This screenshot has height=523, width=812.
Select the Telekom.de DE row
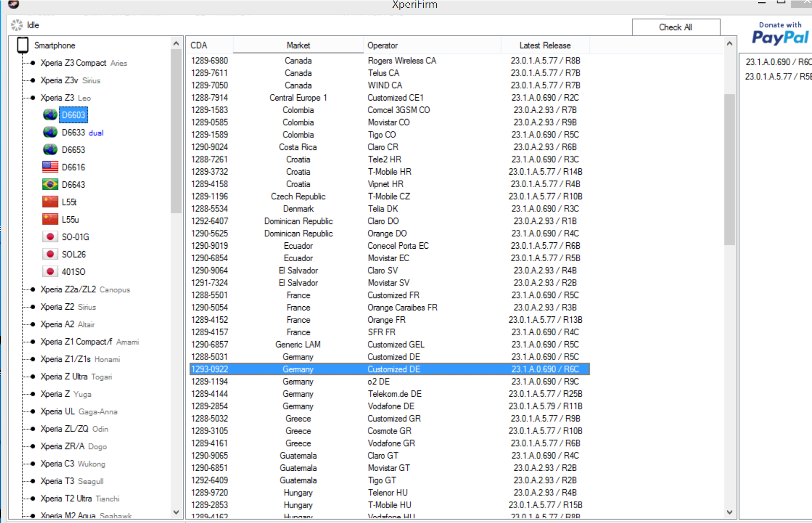[389, 394]
